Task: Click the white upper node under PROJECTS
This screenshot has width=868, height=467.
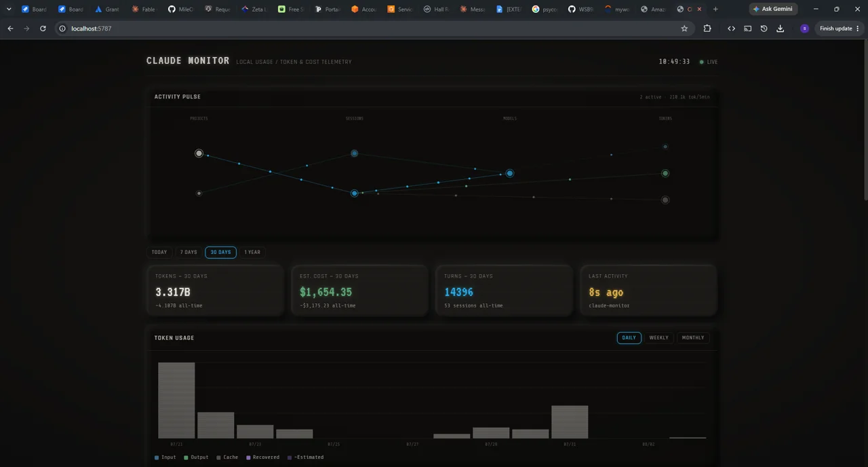Action: pyautogui.click(x=199, y=153)
